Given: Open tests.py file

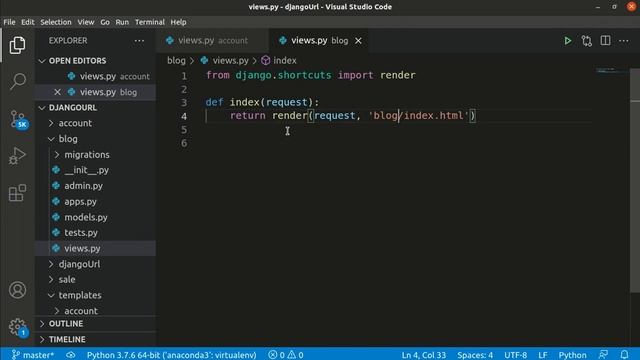Looking at the screenshot, I should 95,233.
